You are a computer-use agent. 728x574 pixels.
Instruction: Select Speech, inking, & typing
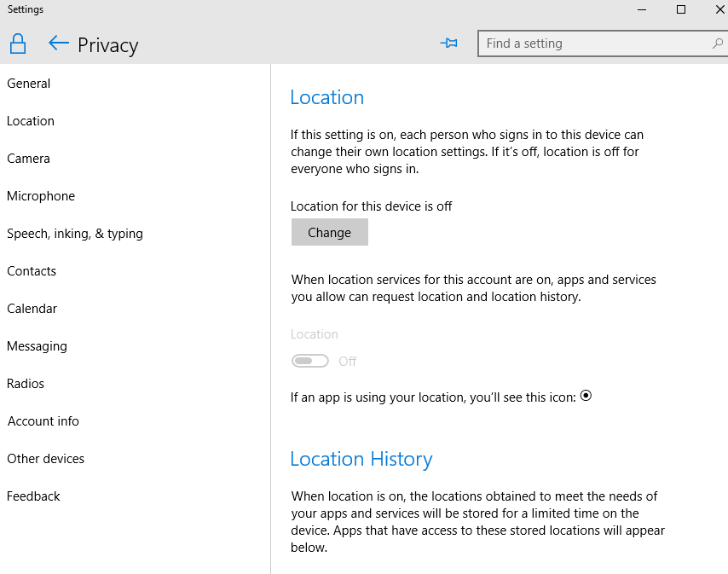(75, 234)
